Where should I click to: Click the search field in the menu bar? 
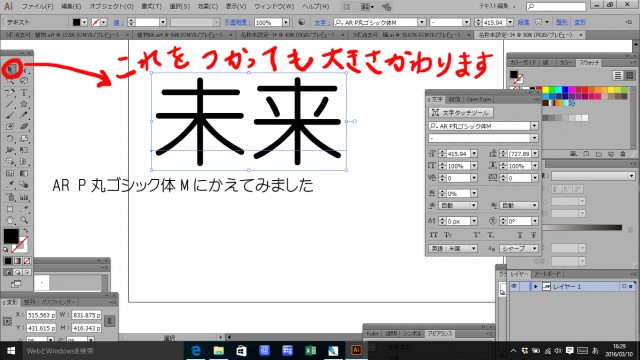[x=556, y=7]
